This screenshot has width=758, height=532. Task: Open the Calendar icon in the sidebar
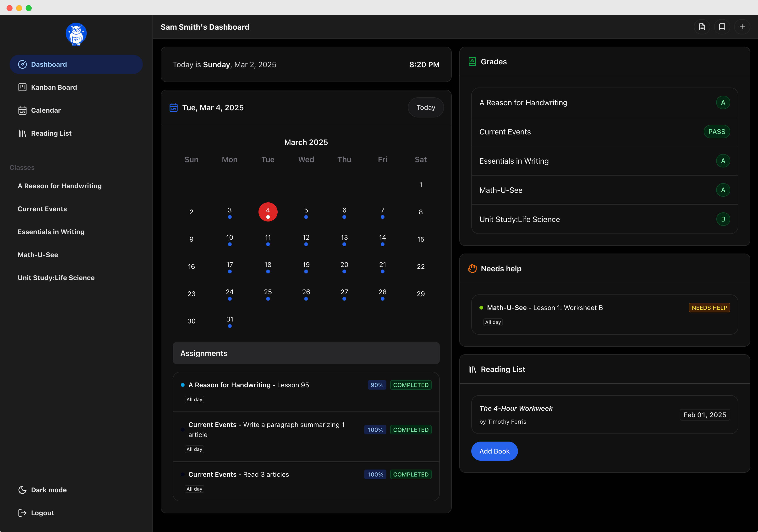point(22,110)
